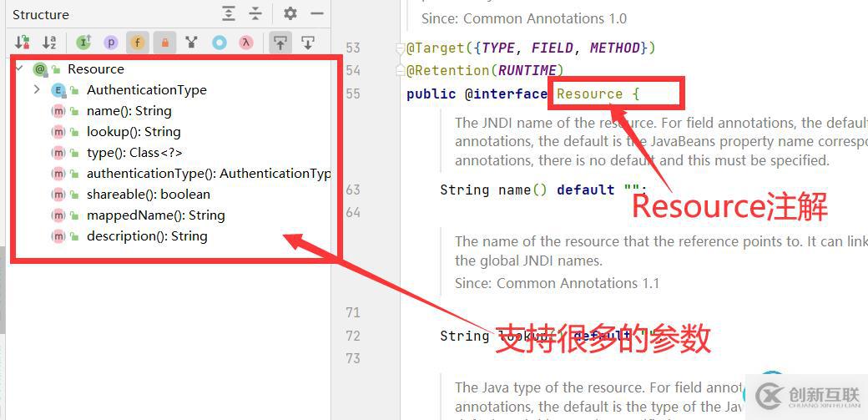Disable Show Non-Public lock filter
Image resolution: width=868 pixels, height=420 pixels.
coord(164,42)
